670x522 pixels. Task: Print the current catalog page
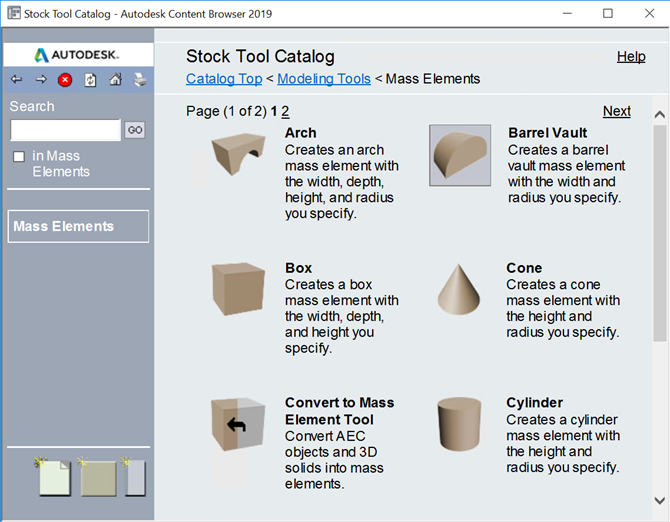tap(140, 79)
